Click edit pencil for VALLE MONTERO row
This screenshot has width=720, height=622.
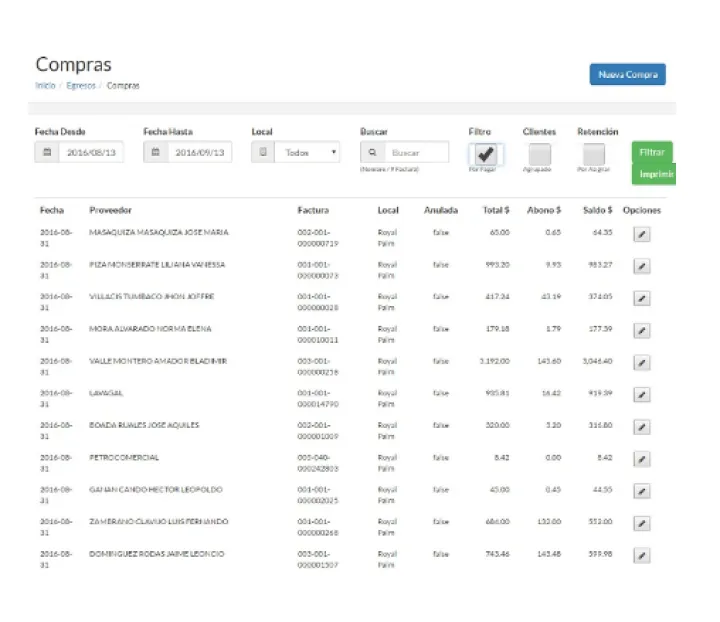[642, 363]
